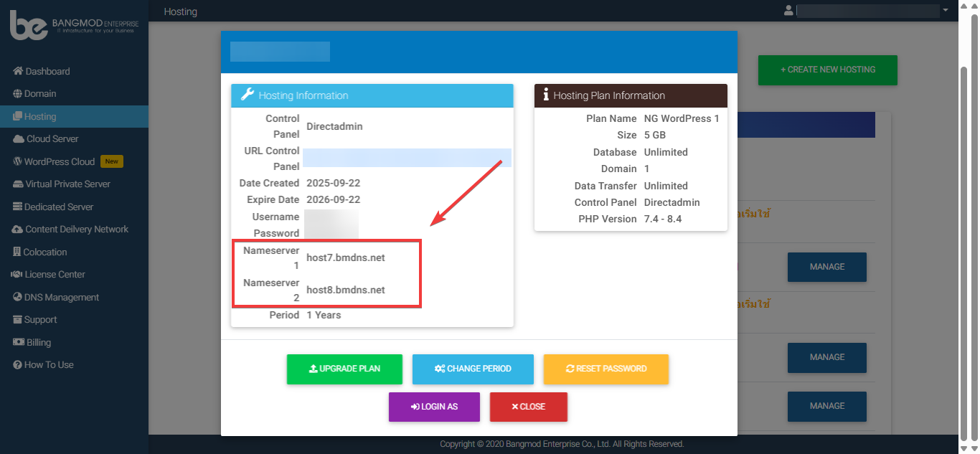Click the WordPress Cloud logo icon
980x454 pixels.
(x=18, y=162)
